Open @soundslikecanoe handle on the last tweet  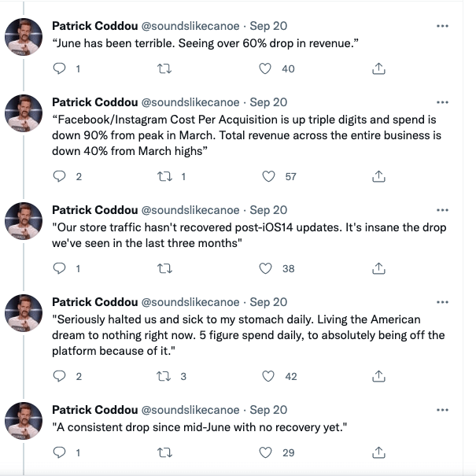pos(190,410)
